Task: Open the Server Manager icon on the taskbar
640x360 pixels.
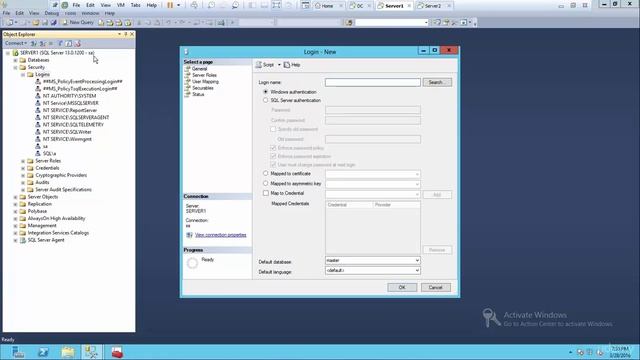Action: (x=18, y=352)
